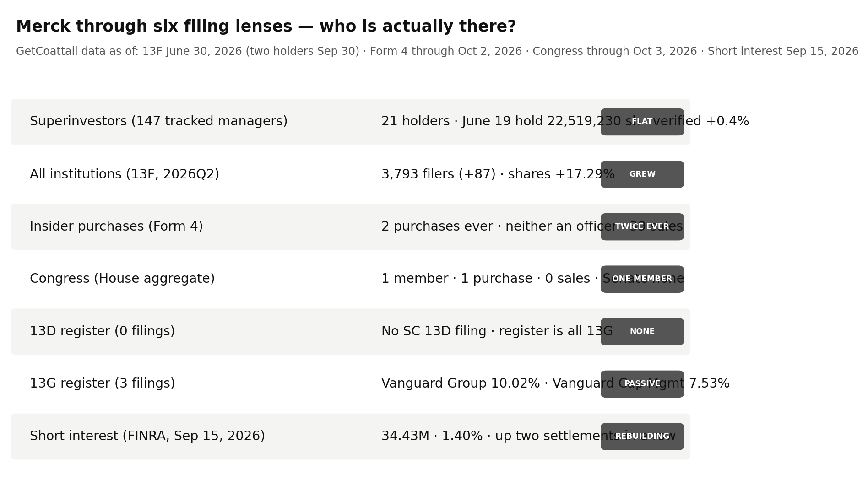
Task: Select the Congress (House aggregate) row label
Action: point(122,279)
